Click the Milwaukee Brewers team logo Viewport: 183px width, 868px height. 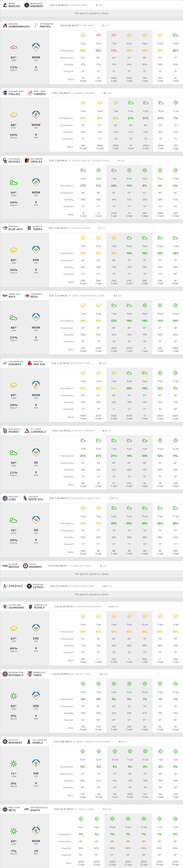tap(27, 5)
